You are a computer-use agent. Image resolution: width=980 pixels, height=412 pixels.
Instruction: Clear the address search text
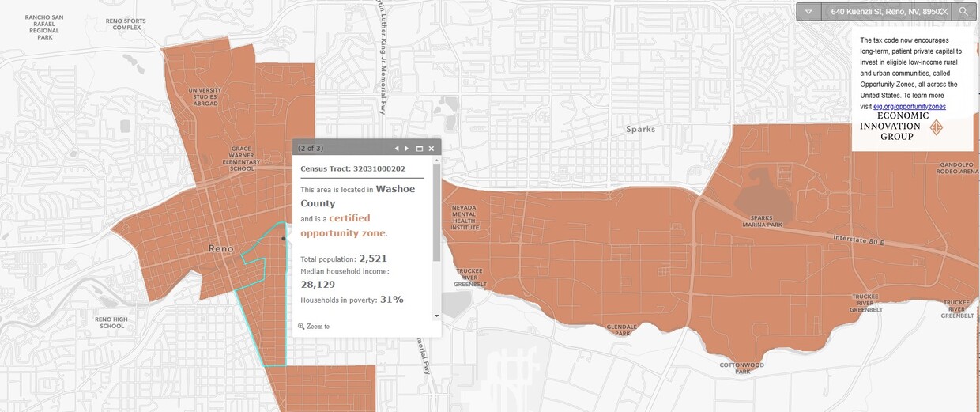point(944,12)
